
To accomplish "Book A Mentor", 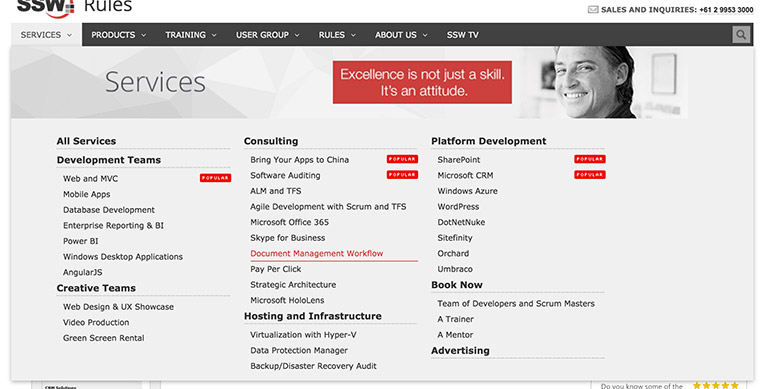I will (455, 335).
